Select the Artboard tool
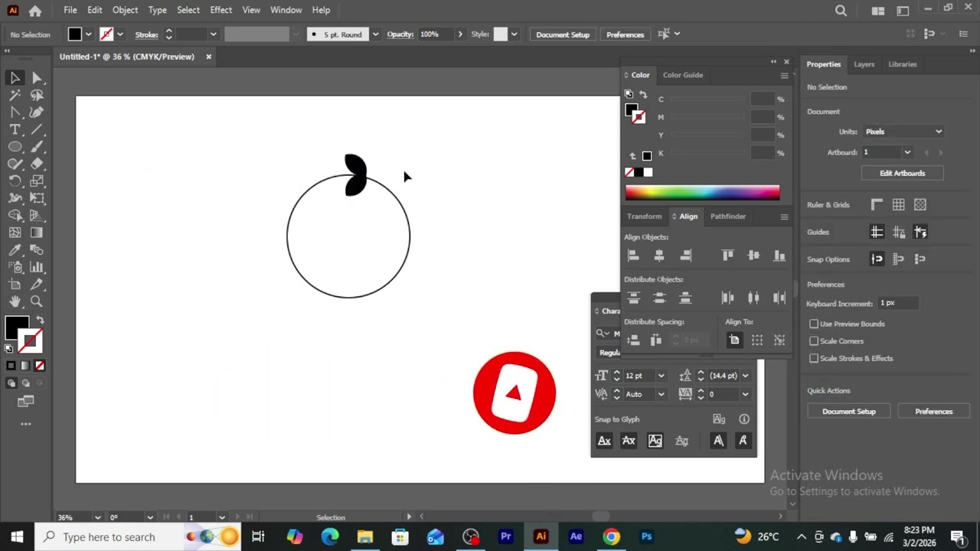This screenshot has height=551, width=980. point(15,285)
